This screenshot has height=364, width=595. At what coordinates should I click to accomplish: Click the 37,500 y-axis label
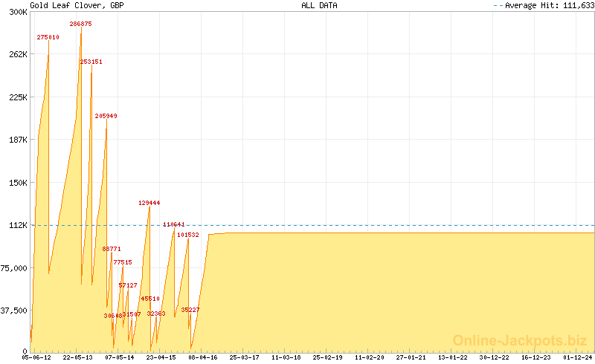[x=15, y=311]
